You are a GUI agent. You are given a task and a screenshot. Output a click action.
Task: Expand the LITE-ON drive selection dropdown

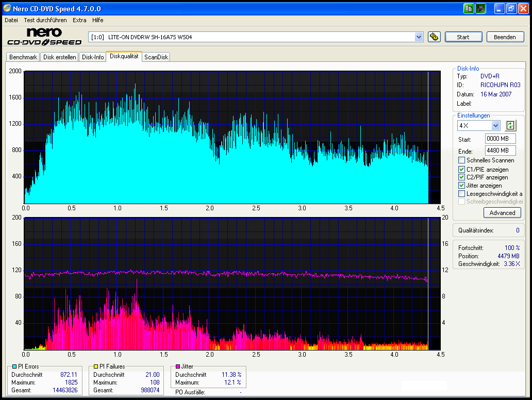[419, 37]
